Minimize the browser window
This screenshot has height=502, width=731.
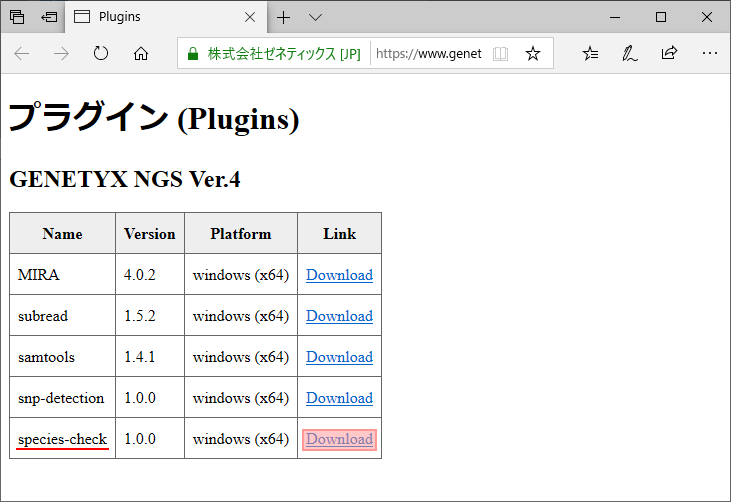point(615,17)
